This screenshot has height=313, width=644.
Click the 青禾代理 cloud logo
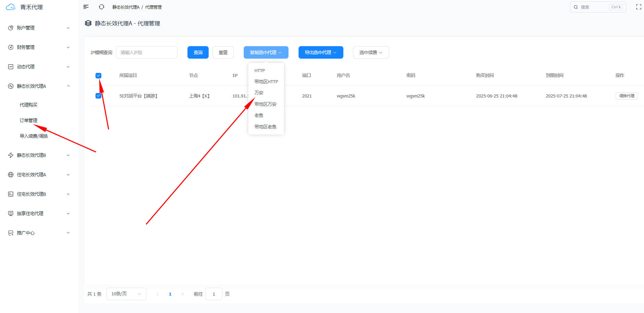point(11,7)
